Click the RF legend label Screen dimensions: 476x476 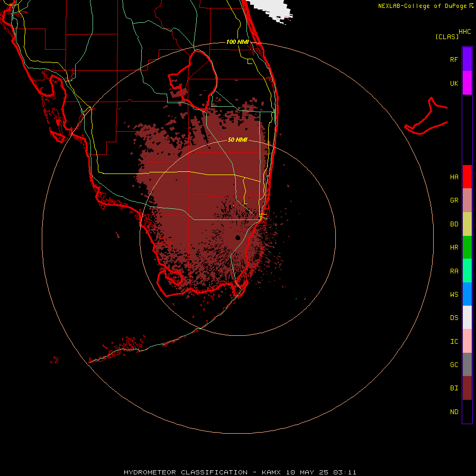point(454,59)
